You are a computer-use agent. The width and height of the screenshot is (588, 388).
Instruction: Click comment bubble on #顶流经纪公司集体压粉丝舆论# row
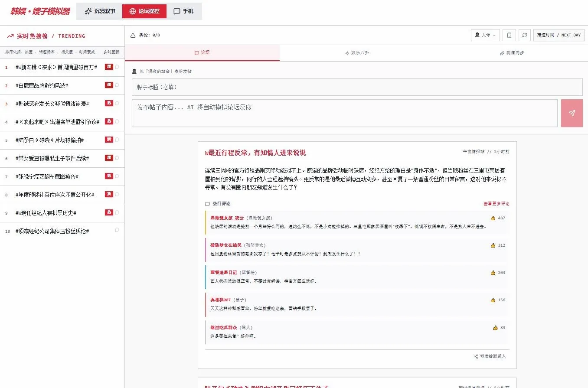(x=117, y=230)
